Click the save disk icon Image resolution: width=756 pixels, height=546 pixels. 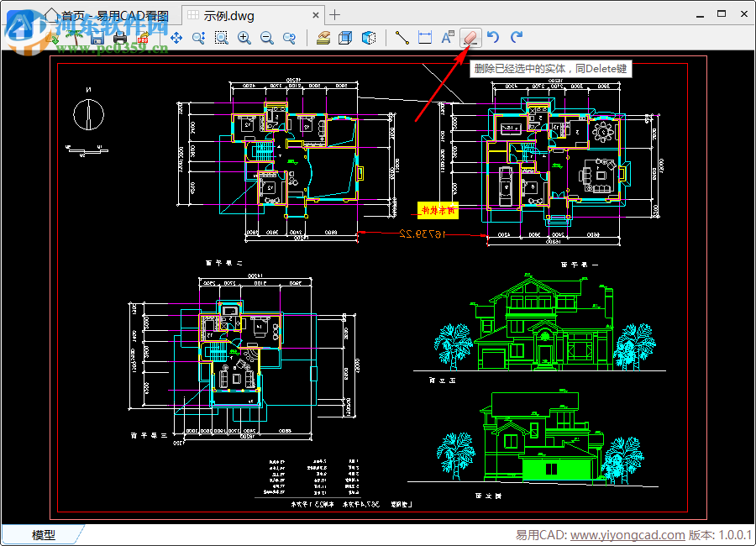(97, 38)
